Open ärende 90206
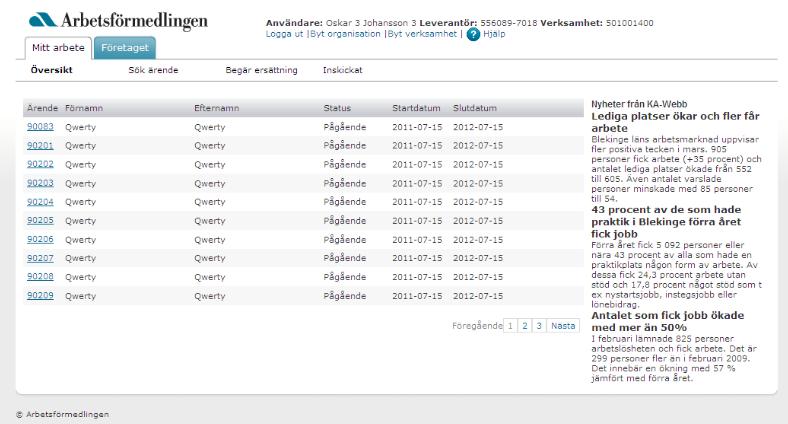 [40, 240]
